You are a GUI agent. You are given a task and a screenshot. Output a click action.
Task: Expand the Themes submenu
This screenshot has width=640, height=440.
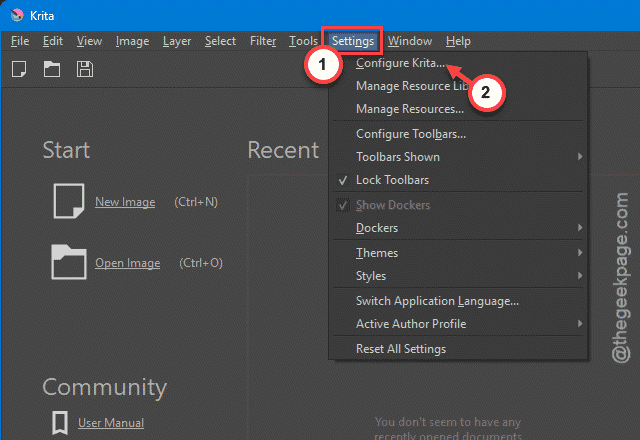458,253
